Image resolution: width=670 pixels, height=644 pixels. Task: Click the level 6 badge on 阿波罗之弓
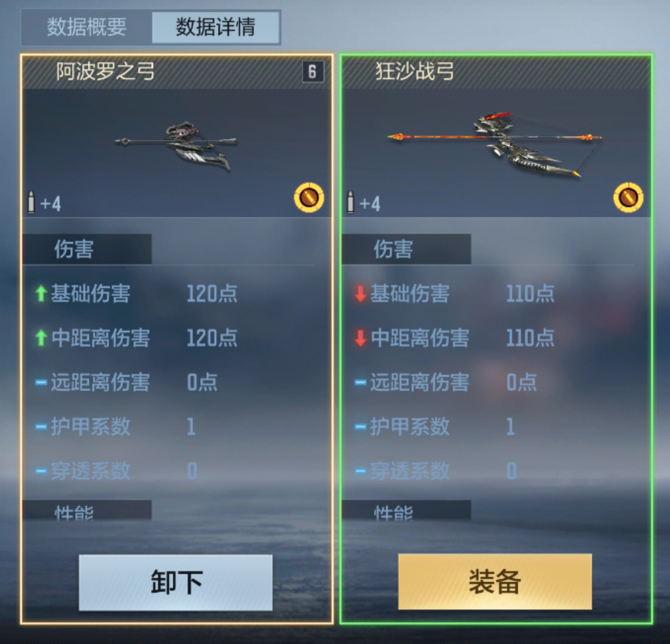[x=313, y=72]
